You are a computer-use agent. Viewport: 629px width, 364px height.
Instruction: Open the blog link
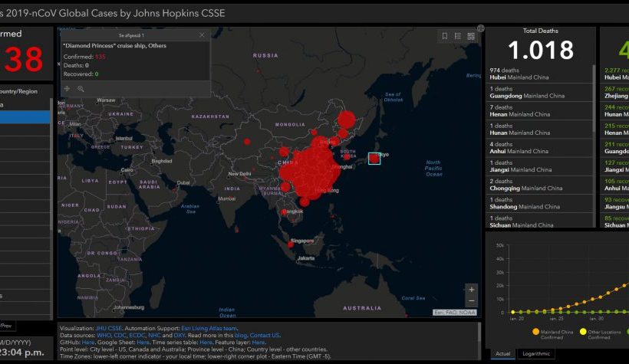point(241,335)
